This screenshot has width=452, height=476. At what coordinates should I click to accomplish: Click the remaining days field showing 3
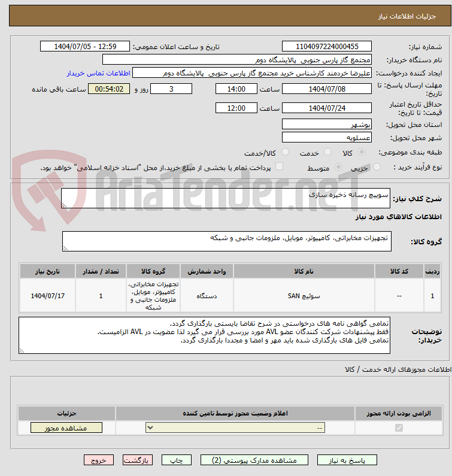pos(171,89)
